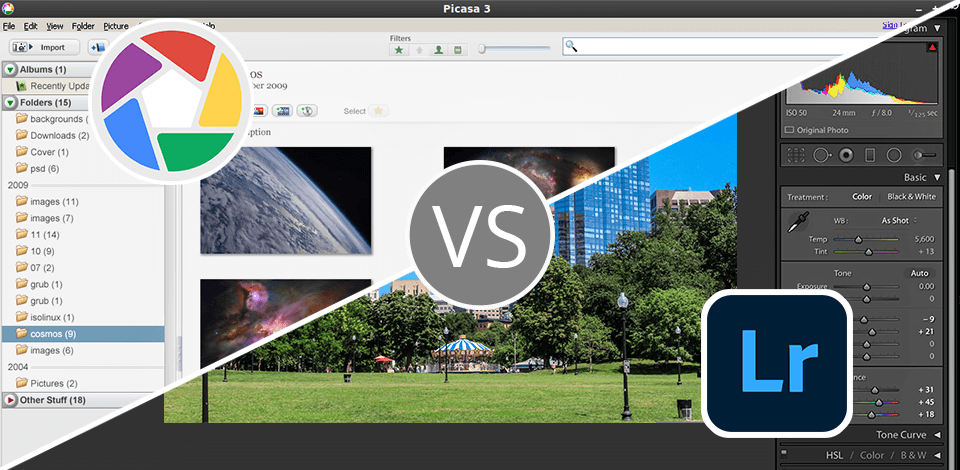Click the Exposure slider
Screen dimensions: 960x470
click(866, 286)
